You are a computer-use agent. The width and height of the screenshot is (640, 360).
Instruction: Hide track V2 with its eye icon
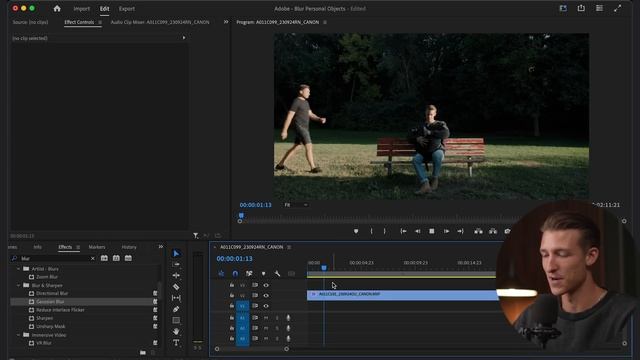click(266, 295)
